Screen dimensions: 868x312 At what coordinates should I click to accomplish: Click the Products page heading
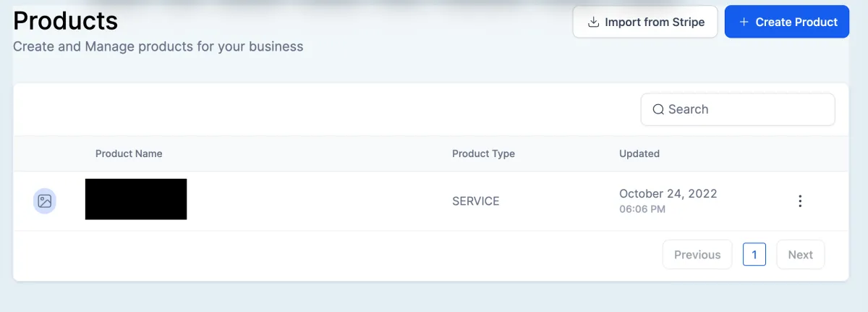tap(66, 21)
